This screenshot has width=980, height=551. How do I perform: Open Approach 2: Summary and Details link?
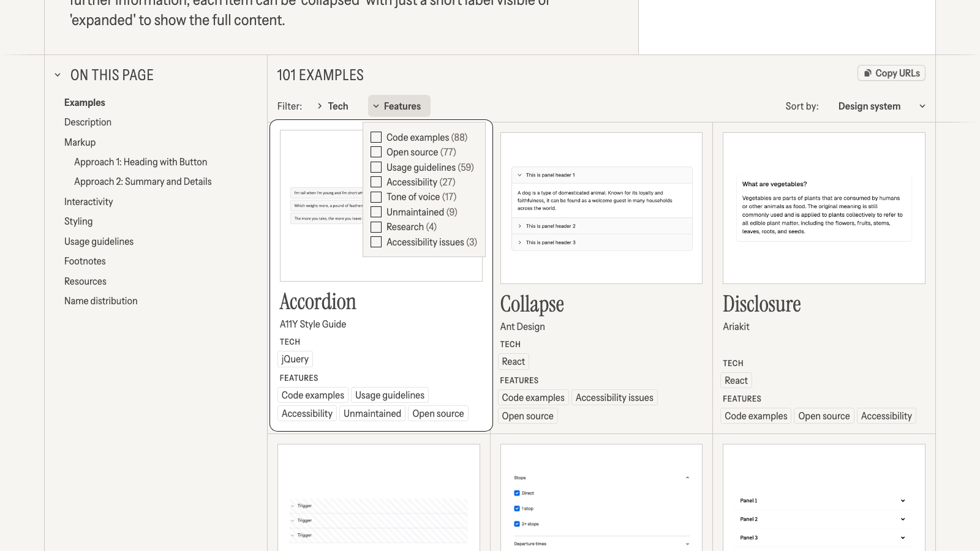click(143, 181)
